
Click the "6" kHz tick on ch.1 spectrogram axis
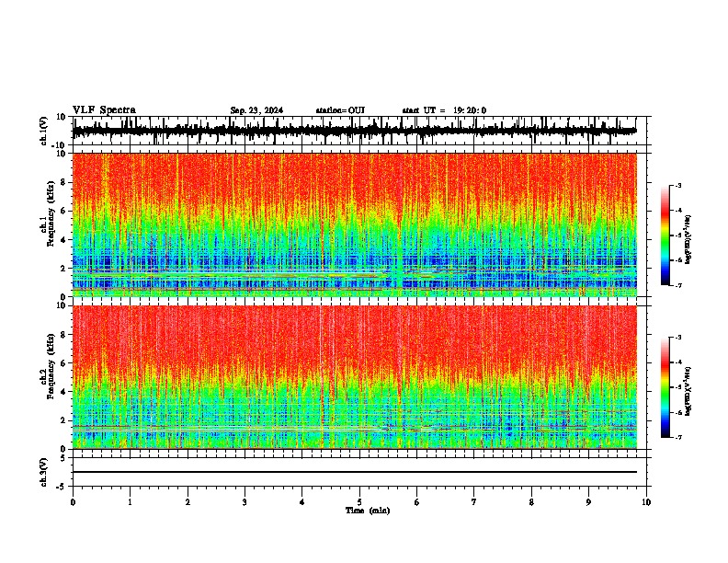pyautogui.click(x=63, y=211)
